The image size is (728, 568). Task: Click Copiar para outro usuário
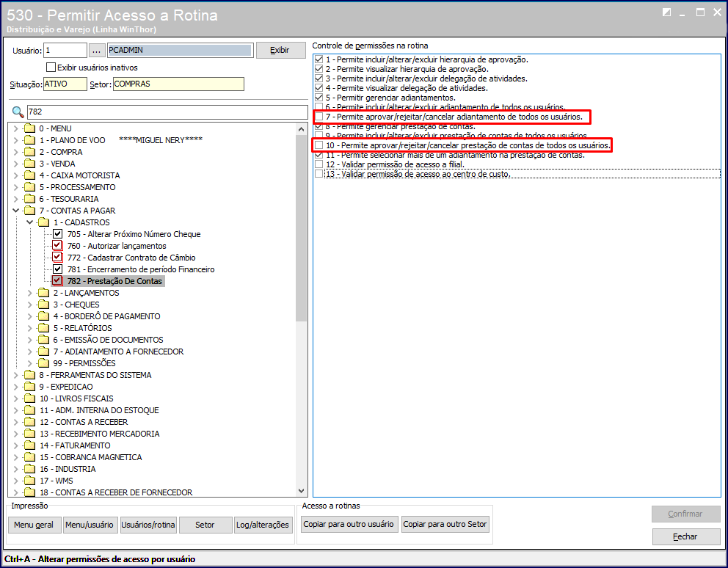coord(348,524)
